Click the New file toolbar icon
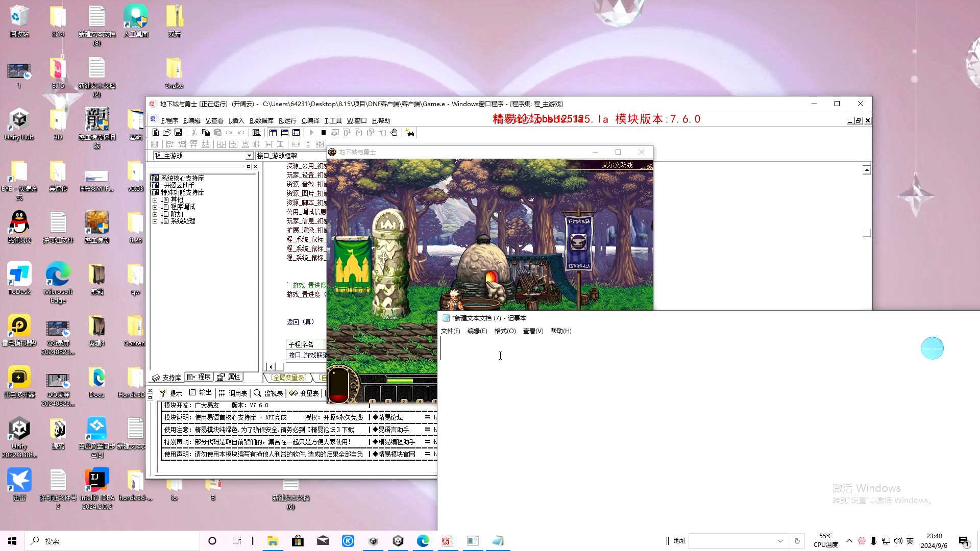Screen dimensions: 980x551 click(x=156, y=133)
